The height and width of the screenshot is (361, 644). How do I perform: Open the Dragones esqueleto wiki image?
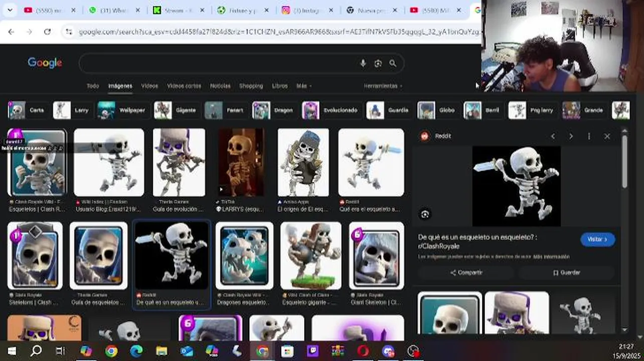point(244,256)
